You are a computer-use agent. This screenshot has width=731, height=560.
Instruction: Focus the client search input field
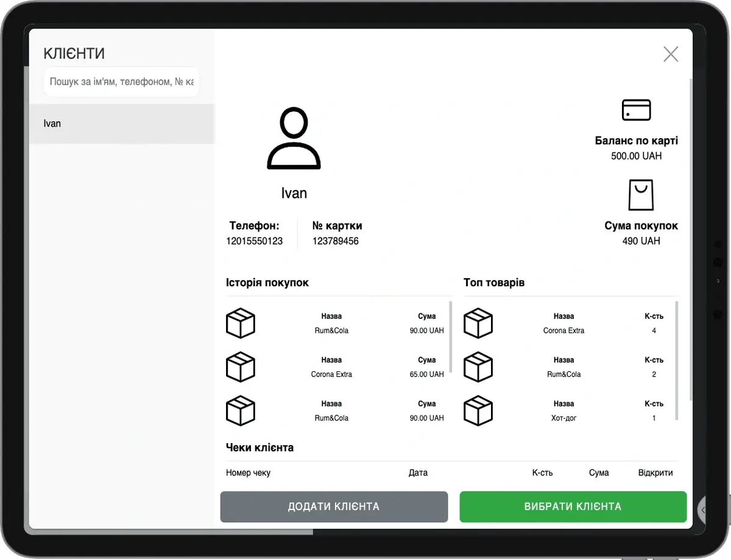(121, 82)
